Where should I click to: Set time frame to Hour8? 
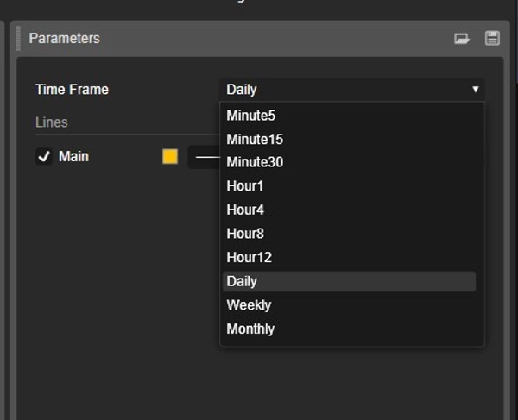tap(245, 233)
